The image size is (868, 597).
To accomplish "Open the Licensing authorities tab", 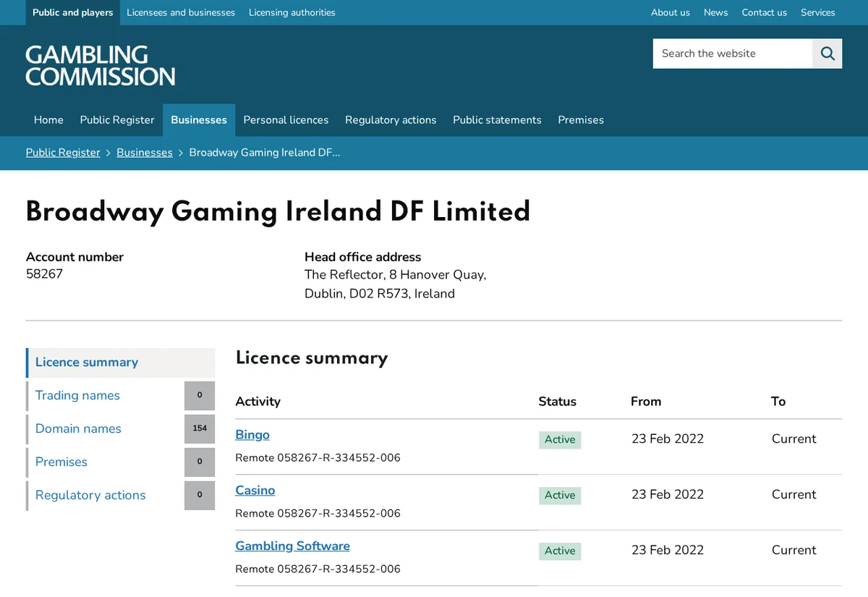I will point(292,12).
